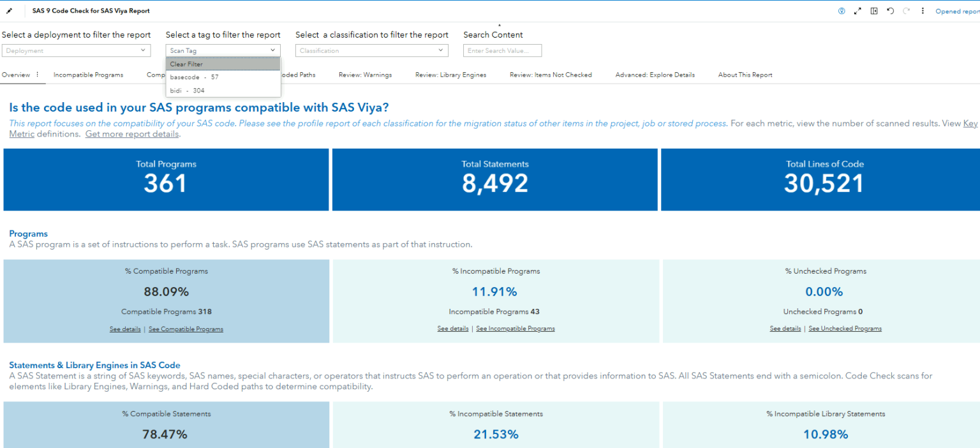Viewport: 980px width, 448px height.
Task: Click the redo icon in the toolbar
Action: point(907,11)
